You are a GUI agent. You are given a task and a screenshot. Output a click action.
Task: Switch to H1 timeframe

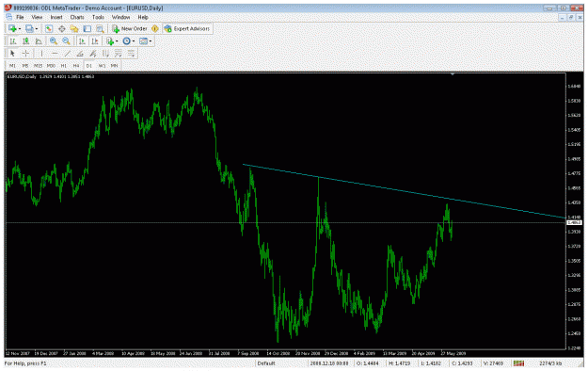point(63,66)
